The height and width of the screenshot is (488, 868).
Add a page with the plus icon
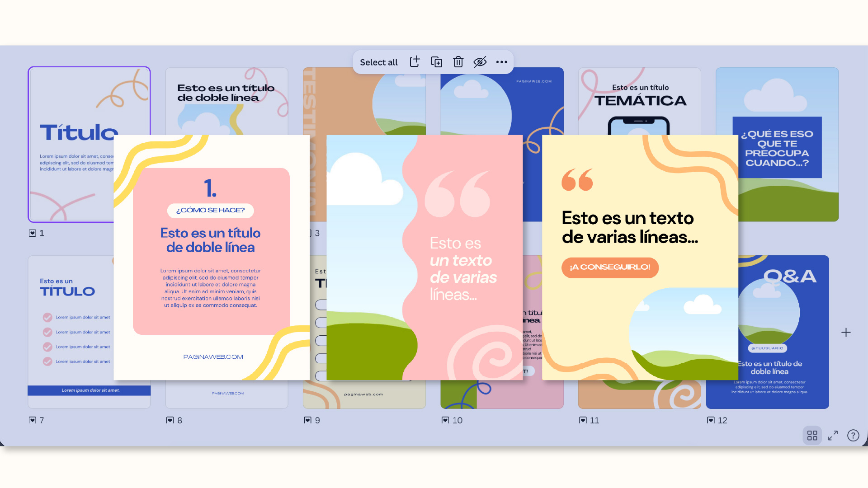pos(846,333)
